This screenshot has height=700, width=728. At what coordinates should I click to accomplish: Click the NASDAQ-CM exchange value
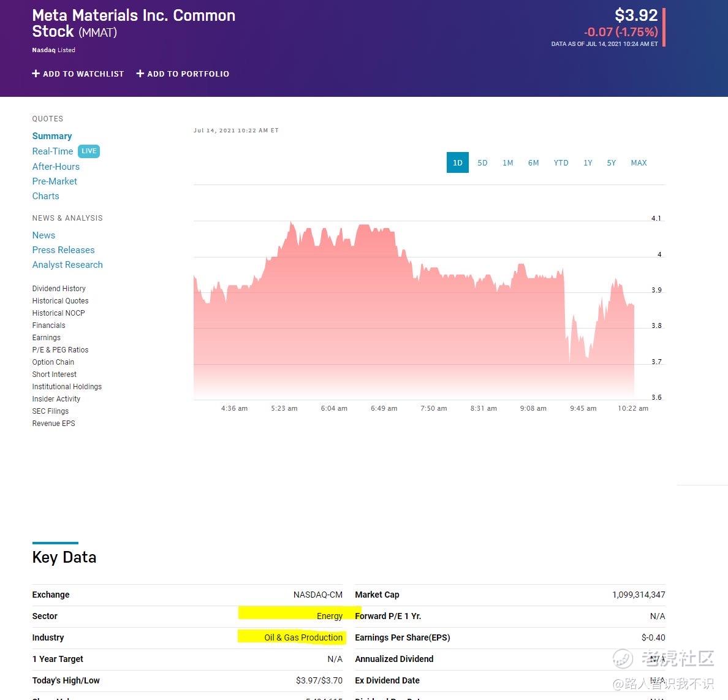click(x=318, y=595)
